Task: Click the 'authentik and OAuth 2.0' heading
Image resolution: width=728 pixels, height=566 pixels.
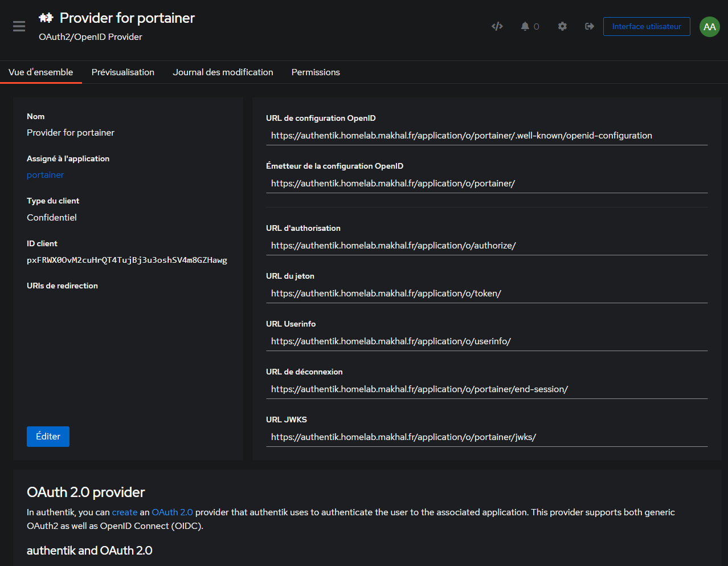Action: click(89, 551)
